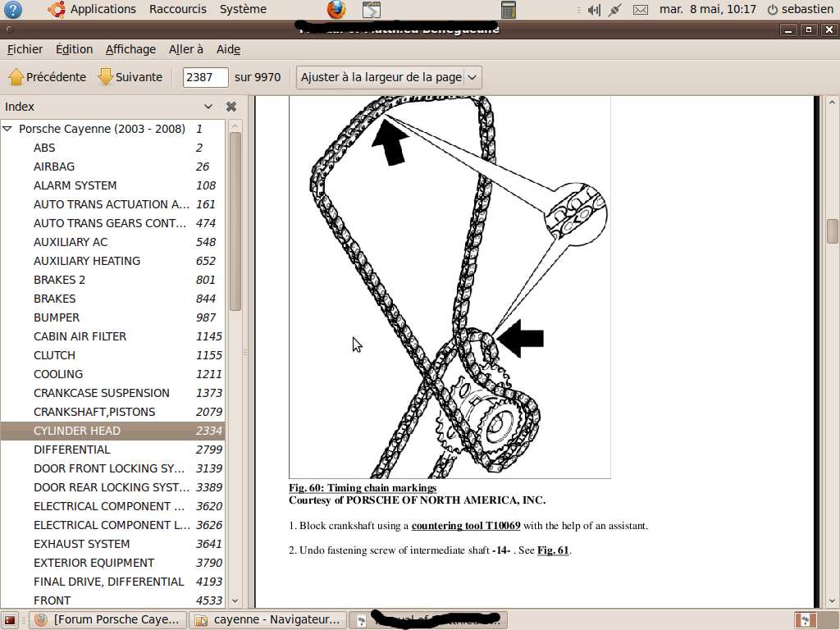Launch Firefox from the top panel
Viewport: 840px width, 630px height.
pos(336,9)
